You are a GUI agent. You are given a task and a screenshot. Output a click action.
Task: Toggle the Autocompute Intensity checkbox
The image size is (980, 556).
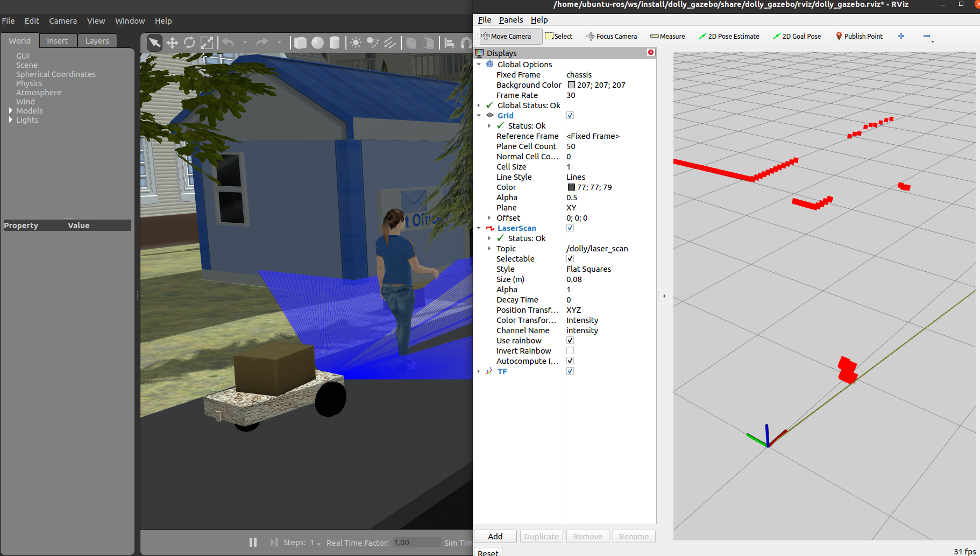pyautogui.click(x=570, y=361)
